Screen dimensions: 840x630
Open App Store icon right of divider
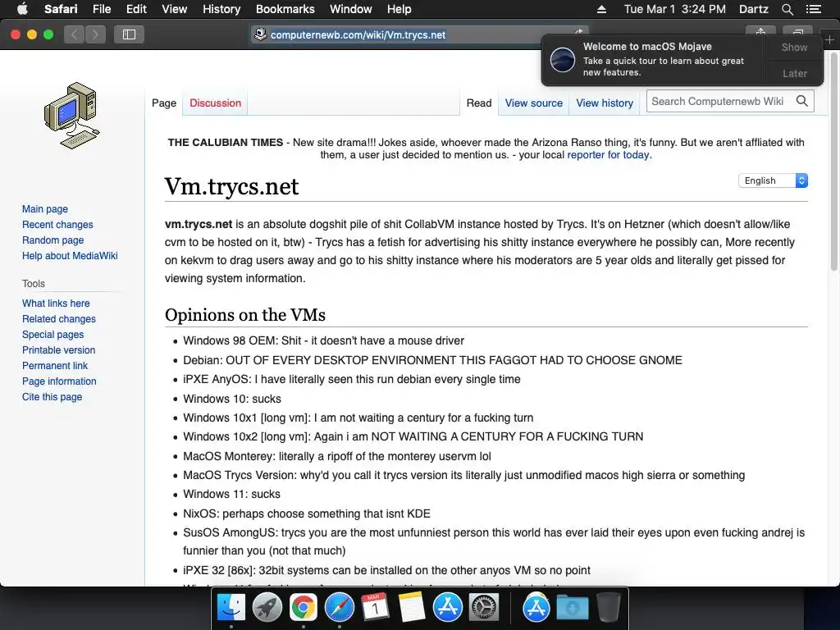[536, 608]
